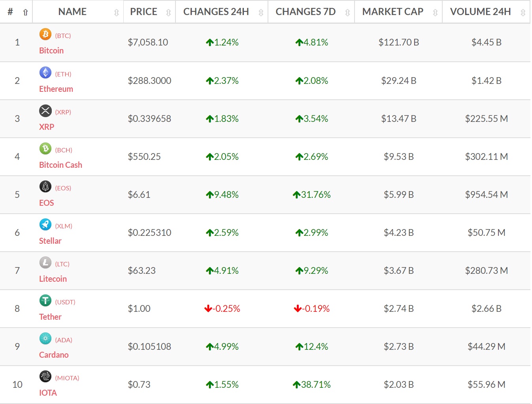This screenshot has width=532, height=404.
Task: Select the $7,058.10 Bitcoin price cell
Action: pos(148,42)
